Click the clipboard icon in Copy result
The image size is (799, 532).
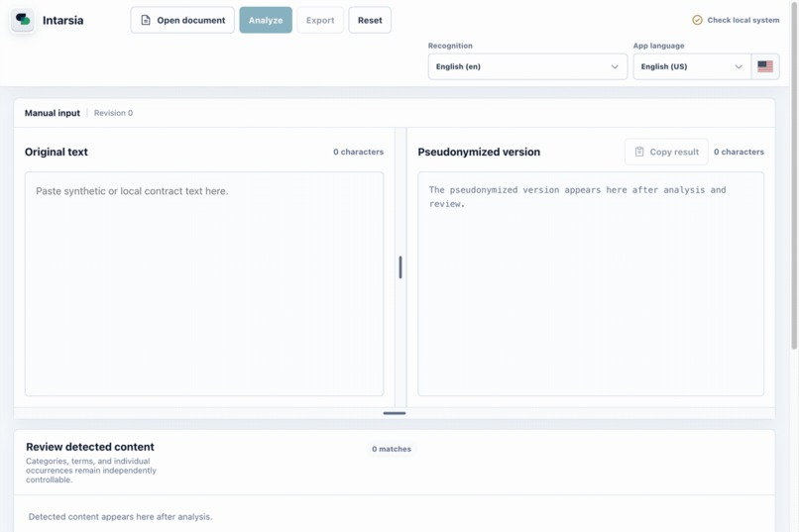coord(639,152)
